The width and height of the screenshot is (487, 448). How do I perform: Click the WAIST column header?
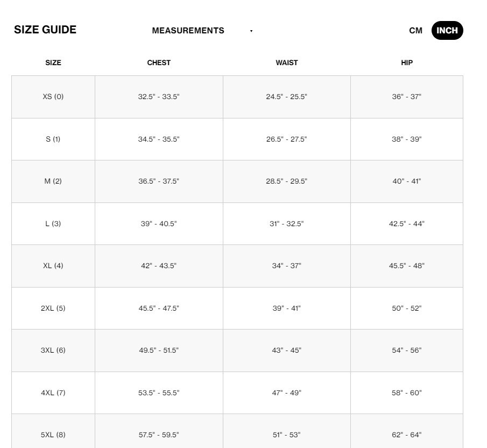click(x=286, y=62)
